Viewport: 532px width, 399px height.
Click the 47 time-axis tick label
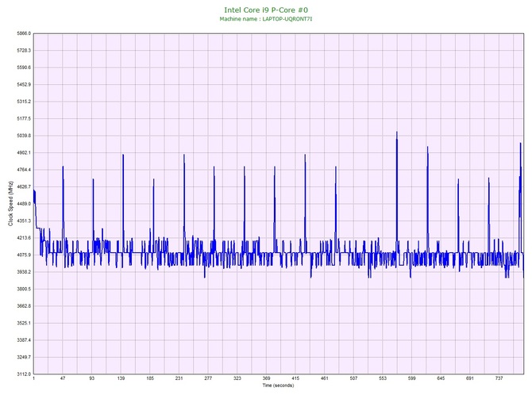(63, 378)
